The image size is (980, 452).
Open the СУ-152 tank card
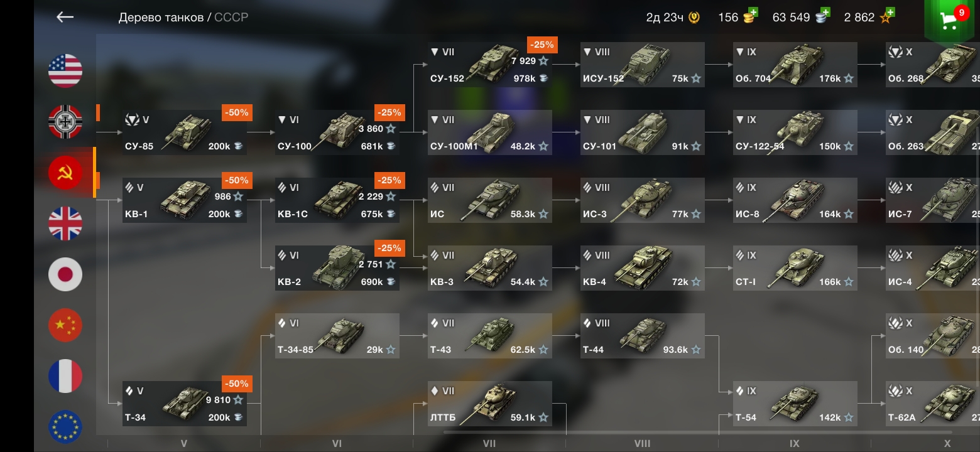[490, 65]
